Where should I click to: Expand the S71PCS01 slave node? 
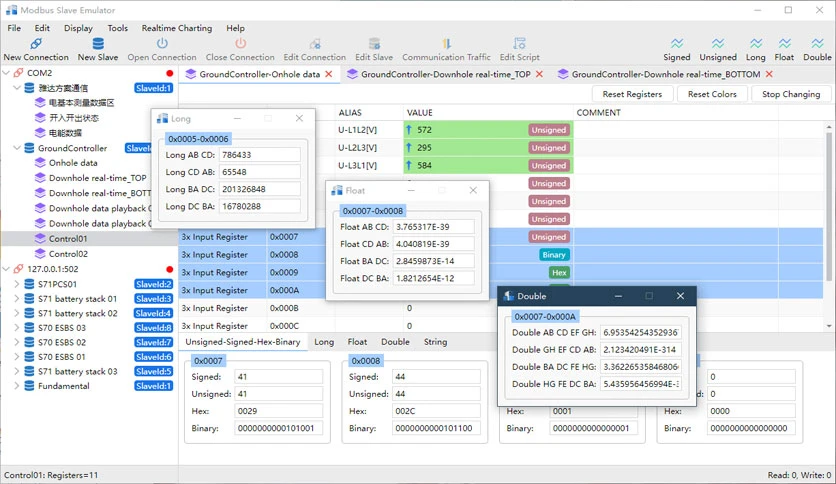point(17,284)
